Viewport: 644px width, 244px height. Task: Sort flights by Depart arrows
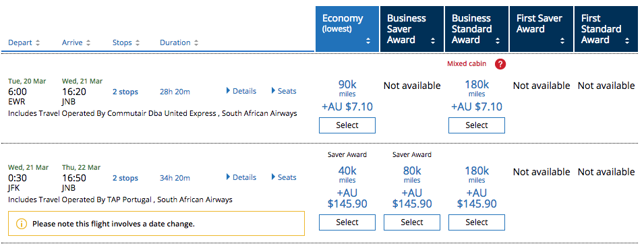38,42
